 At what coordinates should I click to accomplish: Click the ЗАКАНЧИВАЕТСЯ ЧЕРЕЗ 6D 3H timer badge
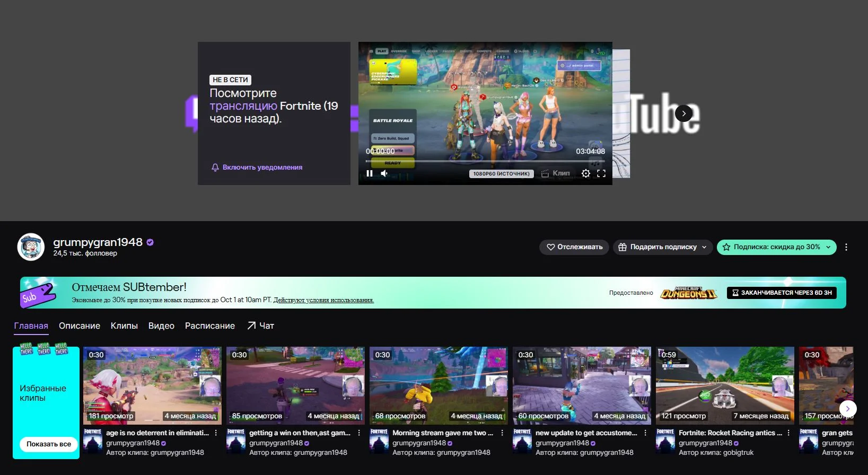tap(782, 293)
